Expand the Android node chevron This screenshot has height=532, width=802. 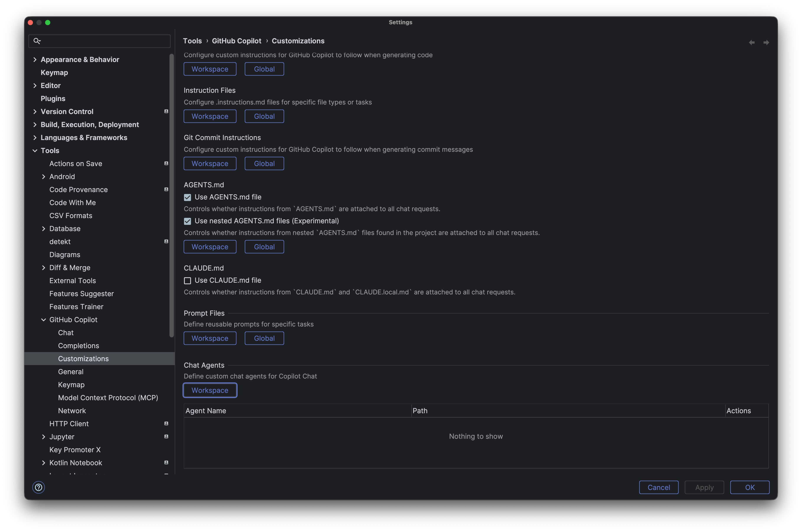coord(43,176)
